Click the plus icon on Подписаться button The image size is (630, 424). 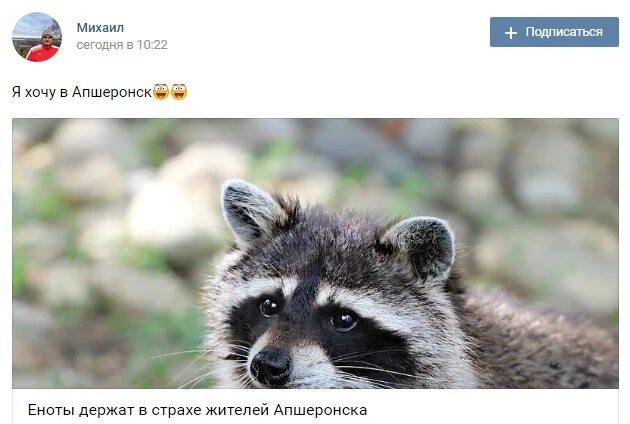pyautogui.click(x=511, y=33)
